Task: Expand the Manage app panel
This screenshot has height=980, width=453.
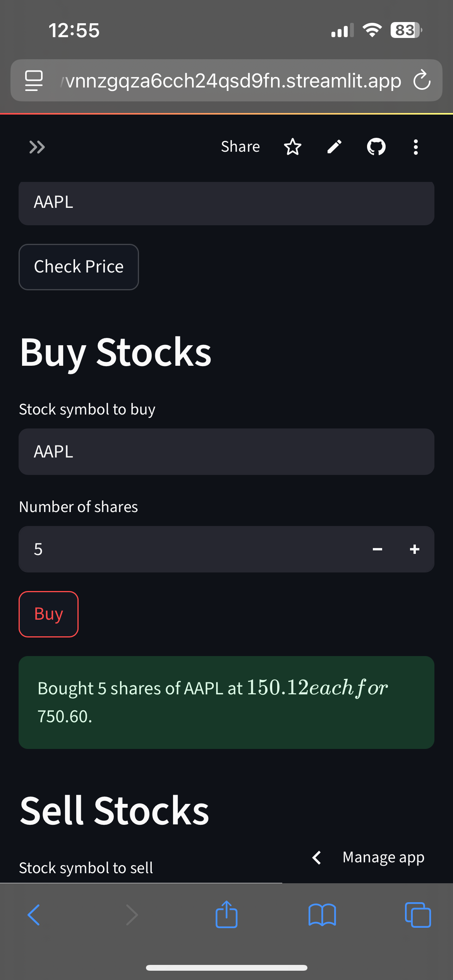Action: coord(368,857)
